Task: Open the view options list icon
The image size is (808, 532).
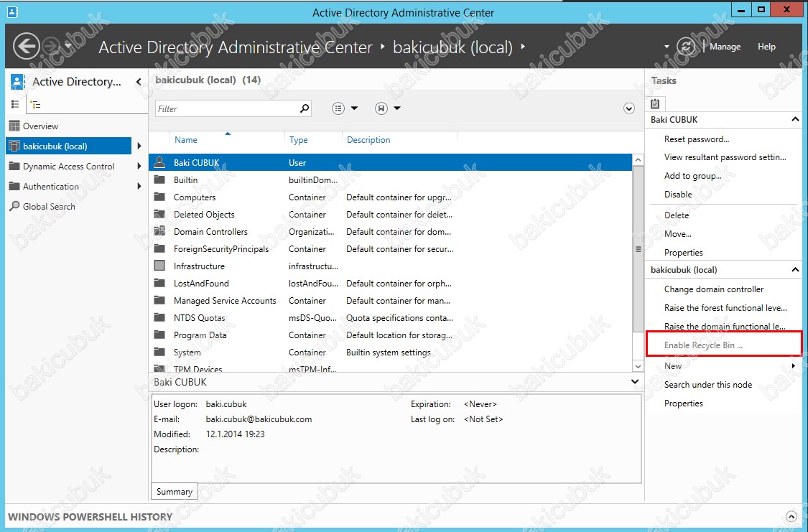Action: pos(338,108)
